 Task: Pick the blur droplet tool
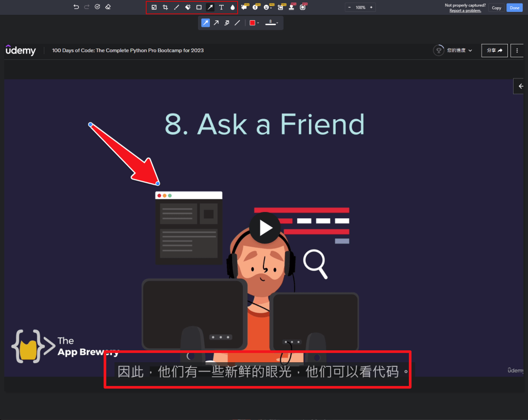pyautogui.click(x=233, y=7)
